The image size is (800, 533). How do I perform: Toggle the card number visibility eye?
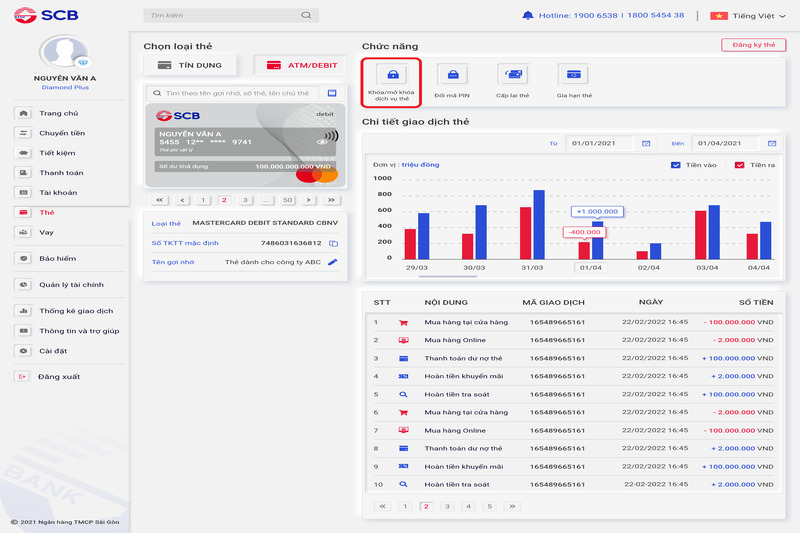pos(322,142)
